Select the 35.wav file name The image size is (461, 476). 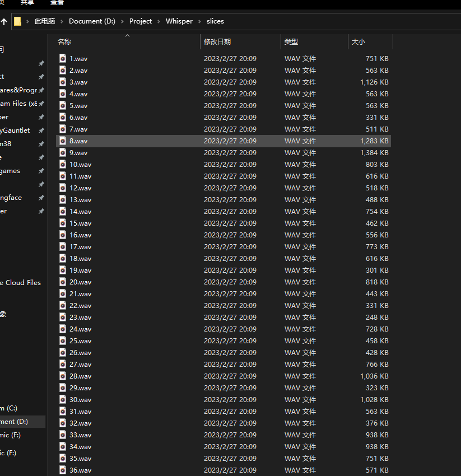80,459
